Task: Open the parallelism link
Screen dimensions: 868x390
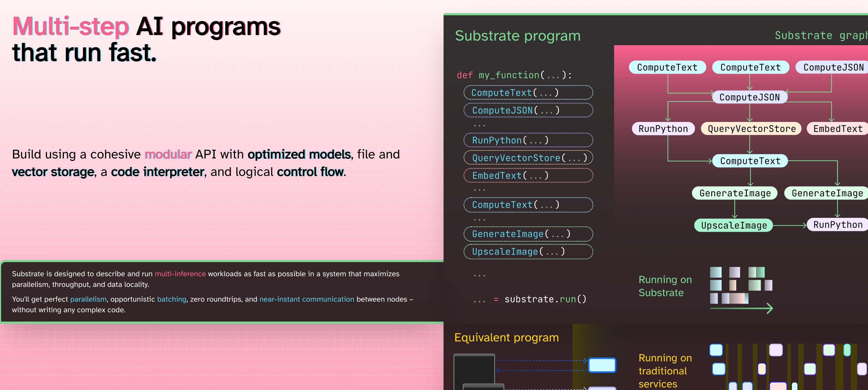Action: click(x=88, y=299)
